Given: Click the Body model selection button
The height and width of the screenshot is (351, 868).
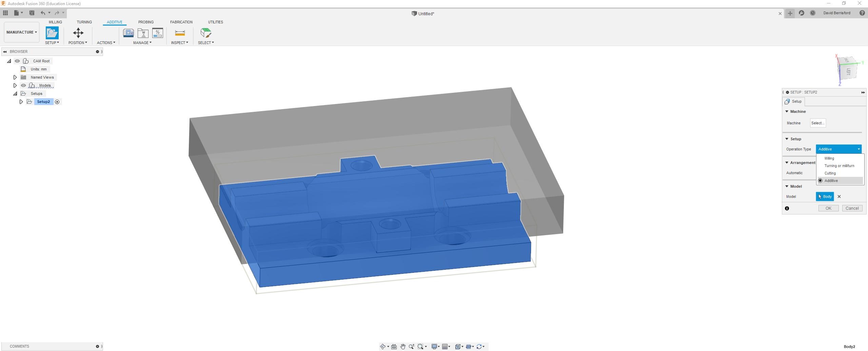Looking at the screenshot, I should click(x=825, y=197).
